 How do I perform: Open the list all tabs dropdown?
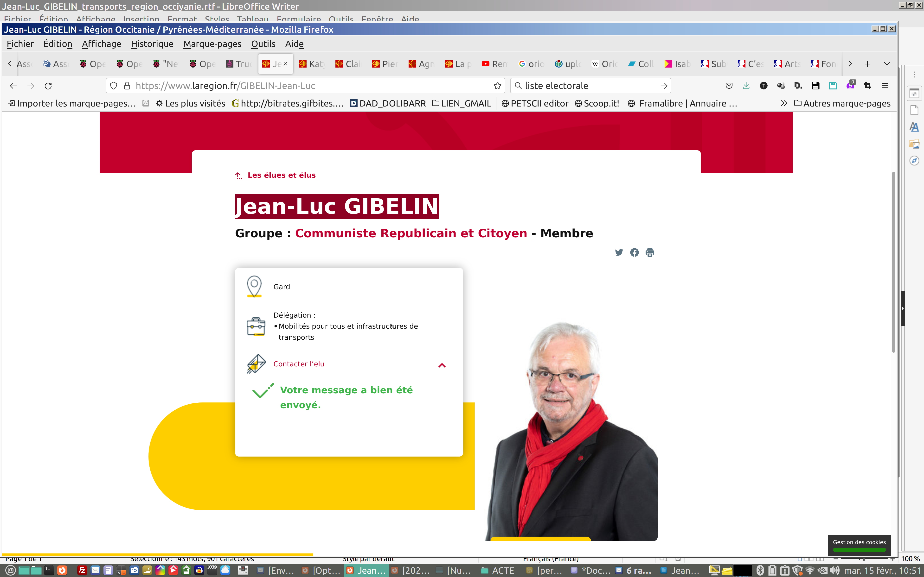(x=886, y=64)
